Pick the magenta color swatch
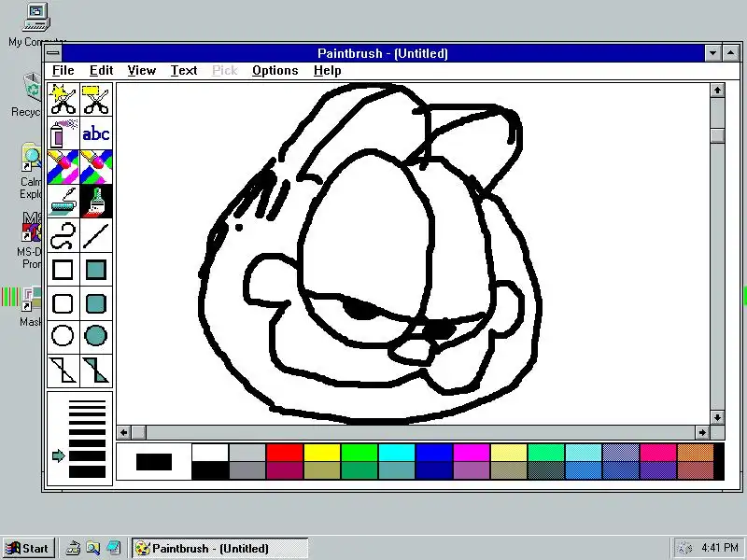The height and width of the screenshot is (560, 747). click(x=472, y=453)
